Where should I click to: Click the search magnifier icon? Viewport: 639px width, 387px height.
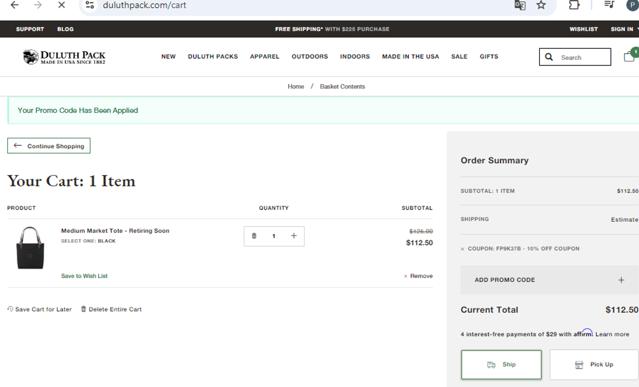[x=549, y=57]
